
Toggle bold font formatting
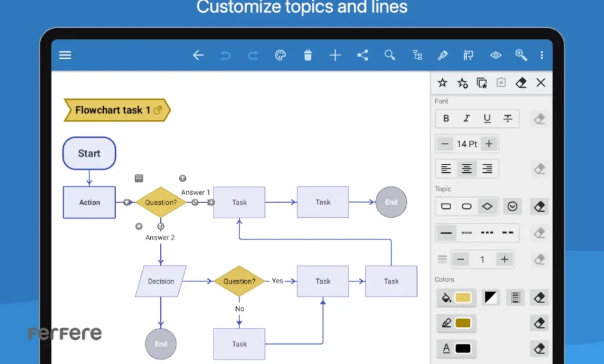(446, 119)
